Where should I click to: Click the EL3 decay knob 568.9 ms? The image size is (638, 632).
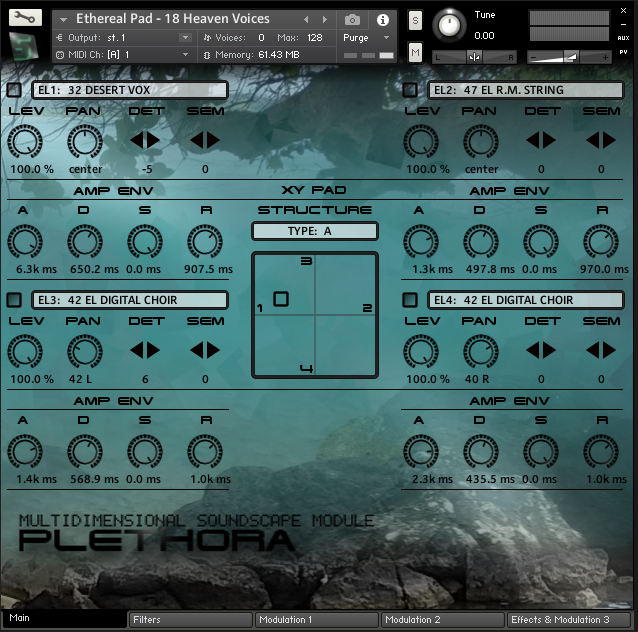point(85,451)
